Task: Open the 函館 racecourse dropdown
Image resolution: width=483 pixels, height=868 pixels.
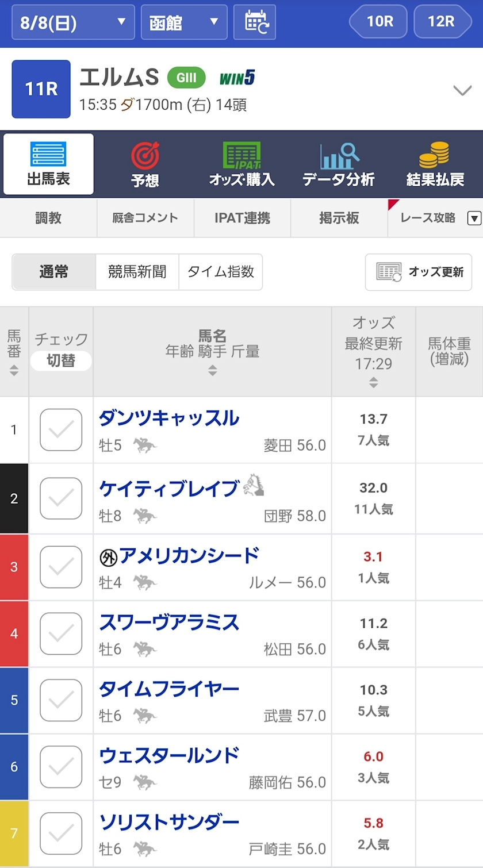Action: click(x=184, y=22)
